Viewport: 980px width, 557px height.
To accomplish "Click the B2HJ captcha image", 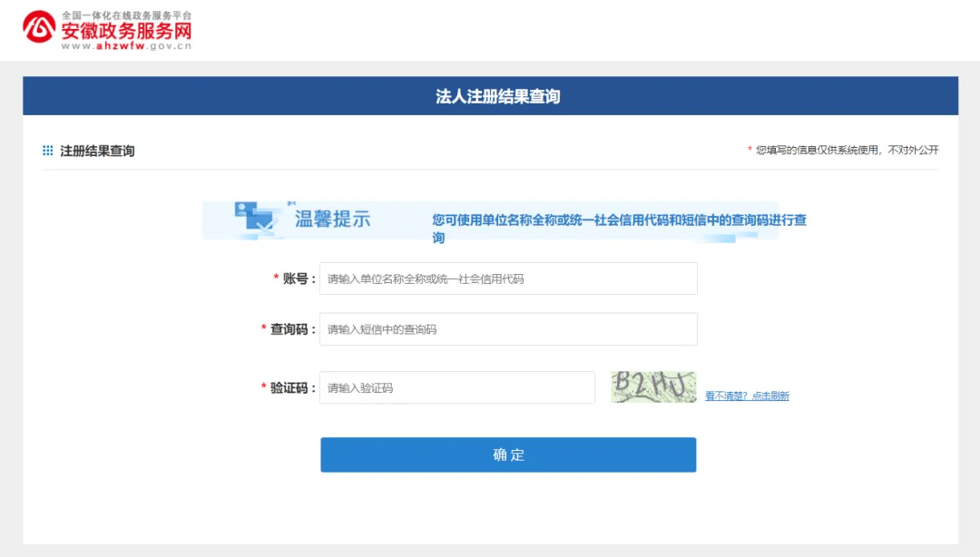I will [x=652, y=386].
